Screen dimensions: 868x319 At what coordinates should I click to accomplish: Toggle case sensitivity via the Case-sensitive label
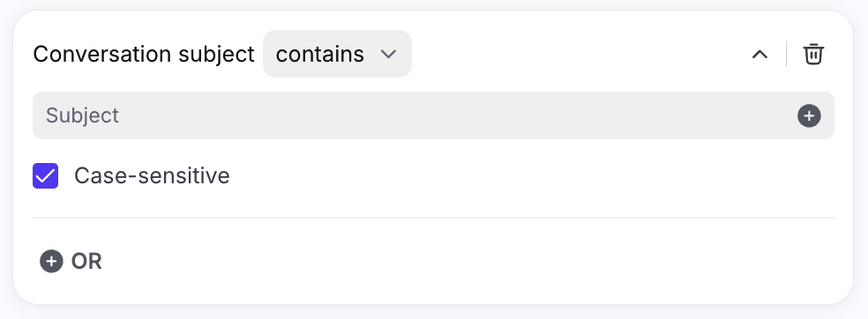coord(152,176)
